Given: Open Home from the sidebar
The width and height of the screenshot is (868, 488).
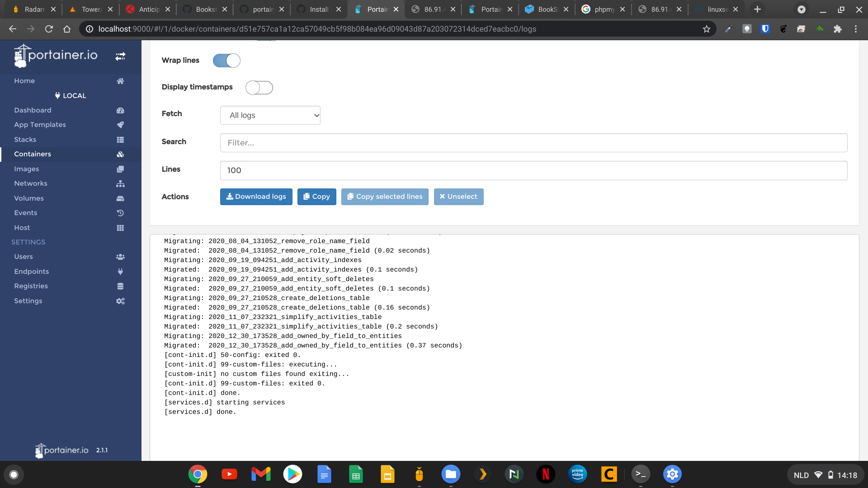Looking at the screenshot, I should tap(24, 81).
